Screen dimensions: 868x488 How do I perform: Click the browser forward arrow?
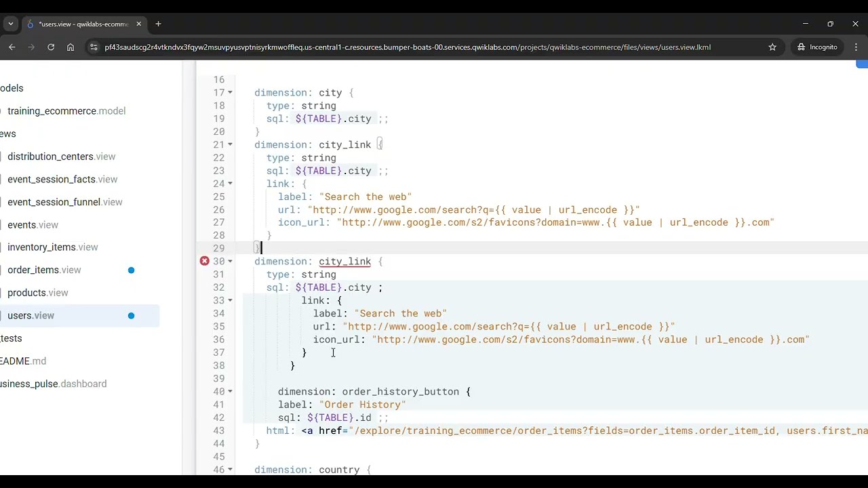[31, 47]
